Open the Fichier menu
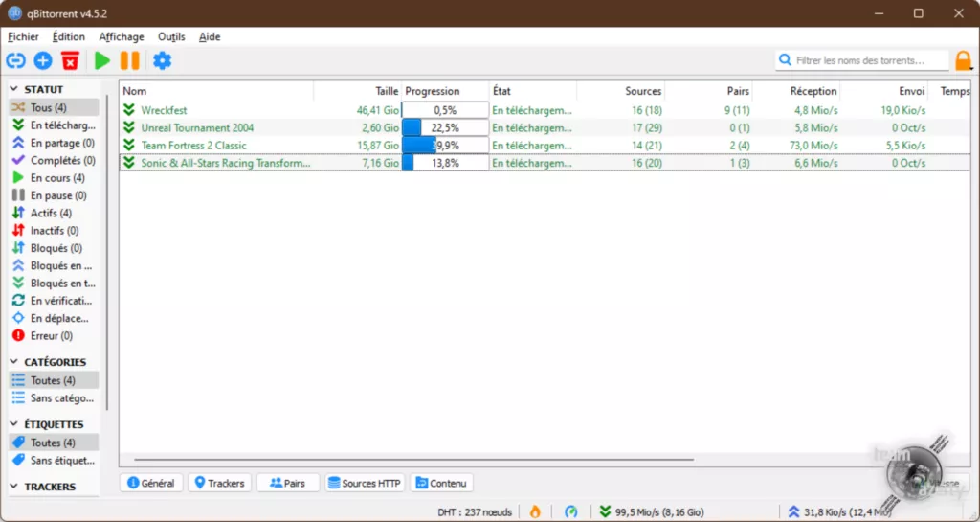The image size is (980, 522). [x=23, y=37]
